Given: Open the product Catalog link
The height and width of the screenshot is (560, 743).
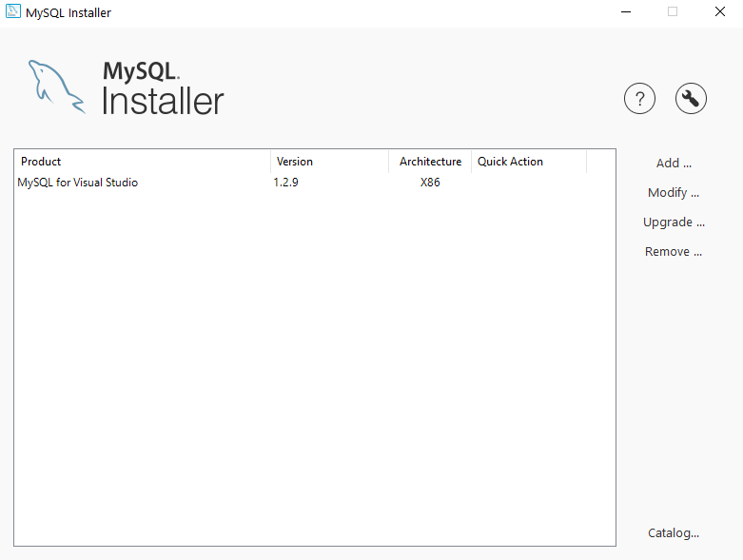Looking at the screenshot, I should 674,532.
